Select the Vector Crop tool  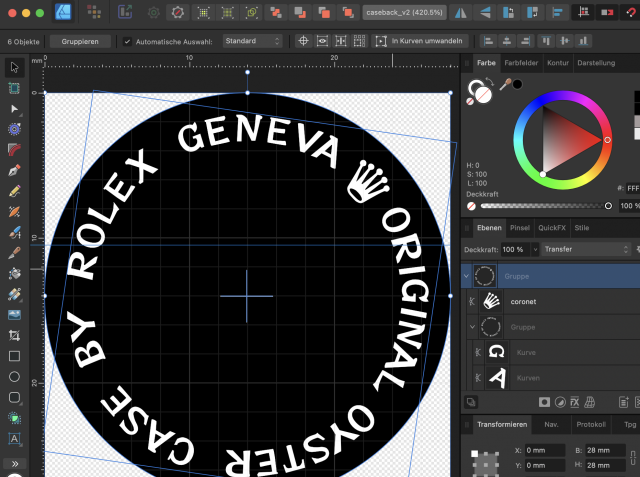(x=14, y=335)
